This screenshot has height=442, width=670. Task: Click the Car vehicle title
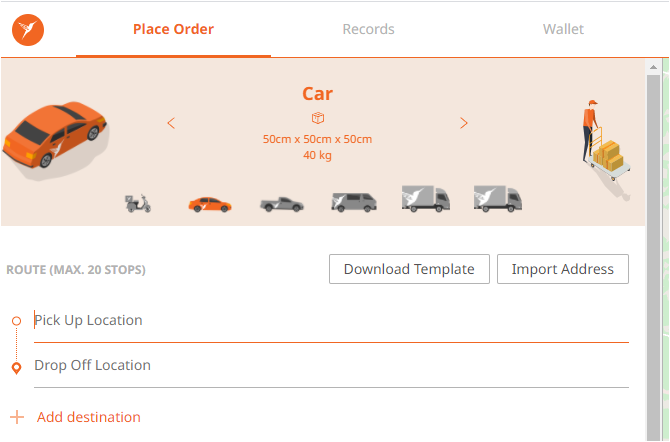(317, 94)
